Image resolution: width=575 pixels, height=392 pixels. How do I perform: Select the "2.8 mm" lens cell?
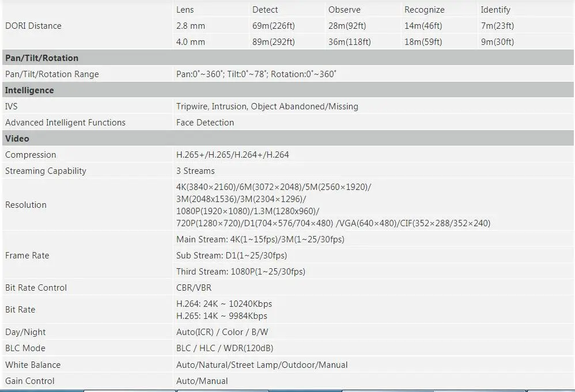(191, 26)
